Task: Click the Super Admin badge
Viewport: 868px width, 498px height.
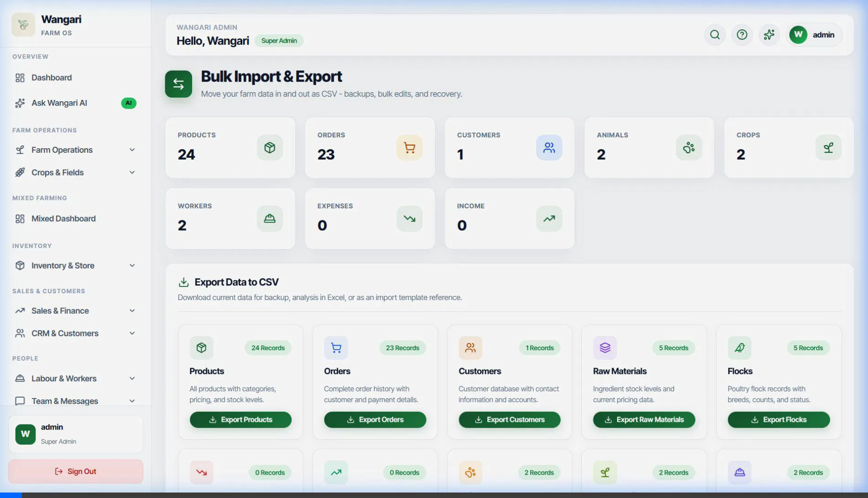Action: pos(279,41)
